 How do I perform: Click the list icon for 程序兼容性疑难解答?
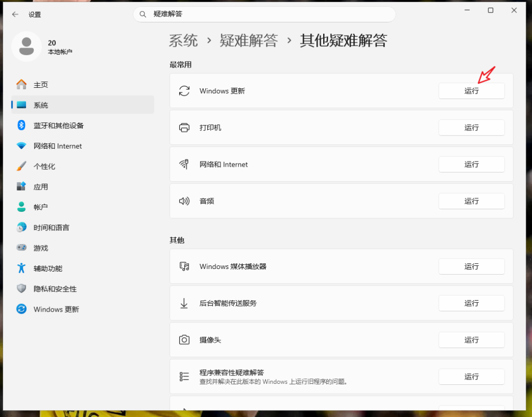coord(184,376)
